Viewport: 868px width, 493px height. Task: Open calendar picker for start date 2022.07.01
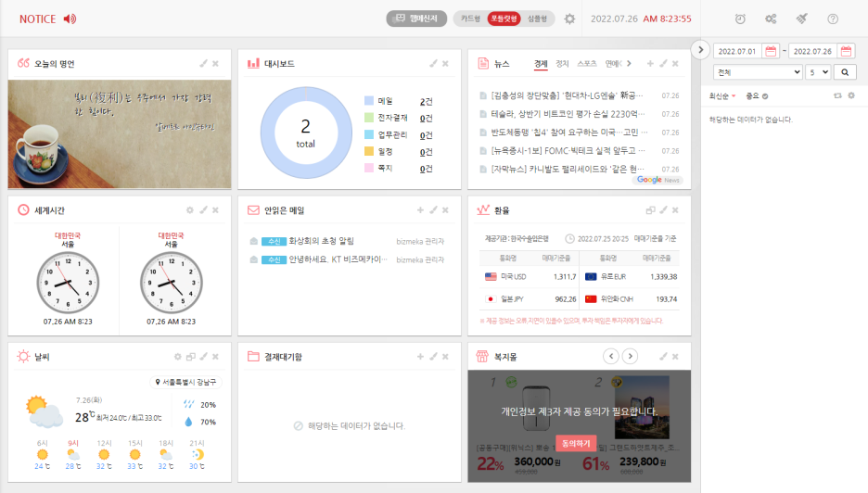[771, 51]
